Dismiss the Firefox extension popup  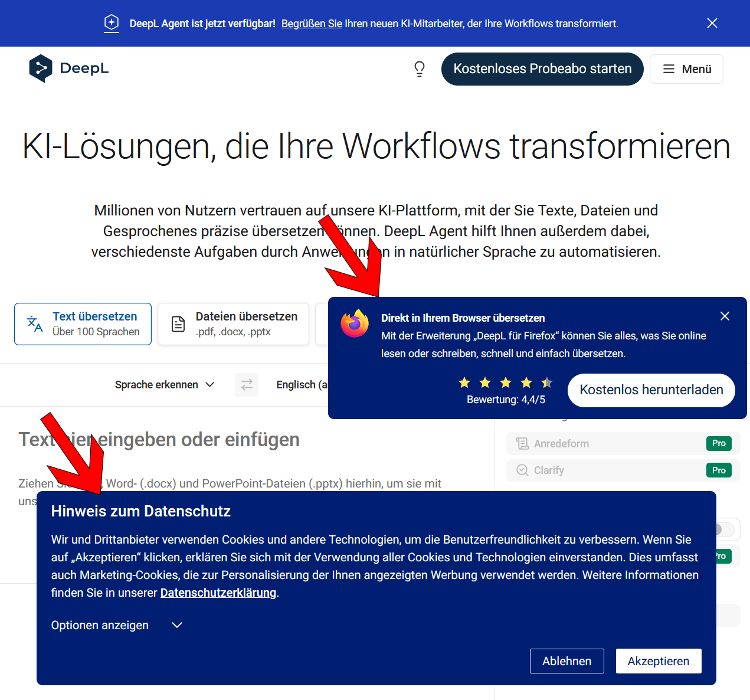pos(725,316)
